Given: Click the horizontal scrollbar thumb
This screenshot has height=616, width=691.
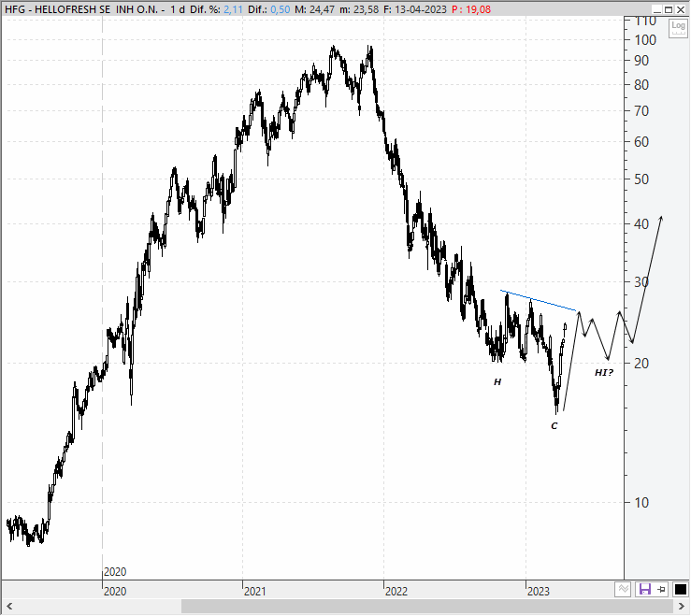Looking at the screenshot, I should coord(426,607).
